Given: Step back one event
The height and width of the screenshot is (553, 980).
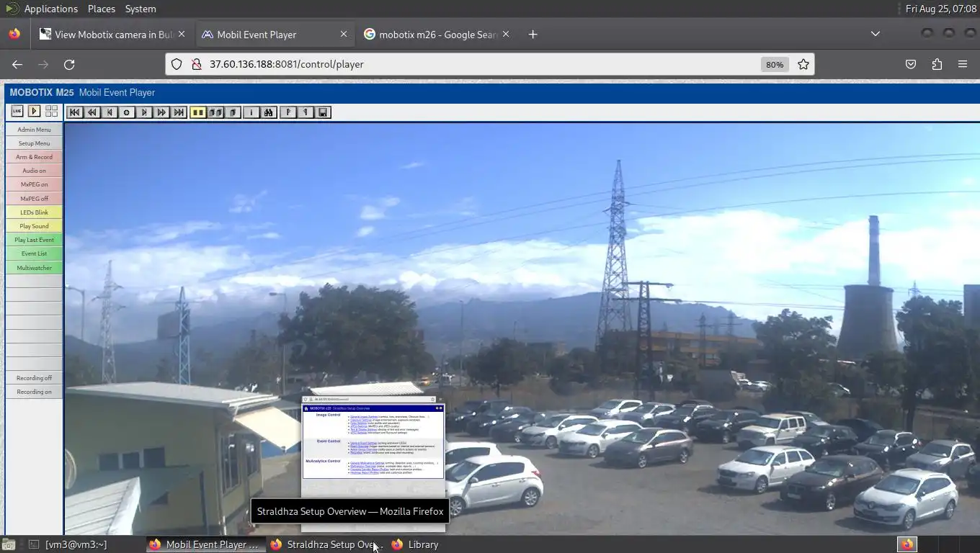Looking at the screenshot, I should click(109, 112).
